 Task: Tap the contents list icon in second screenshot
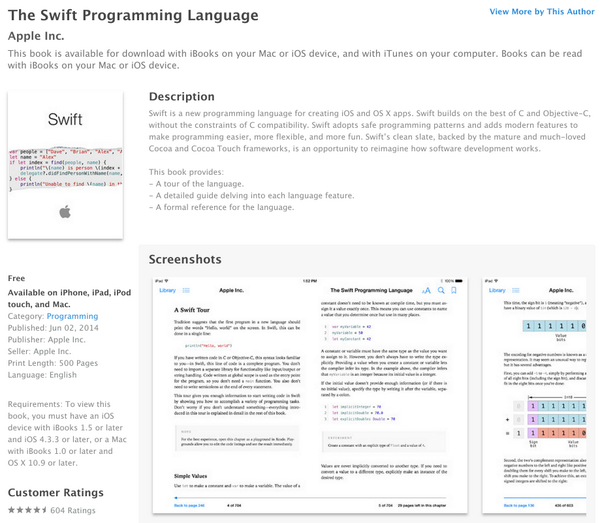(516, 290)
